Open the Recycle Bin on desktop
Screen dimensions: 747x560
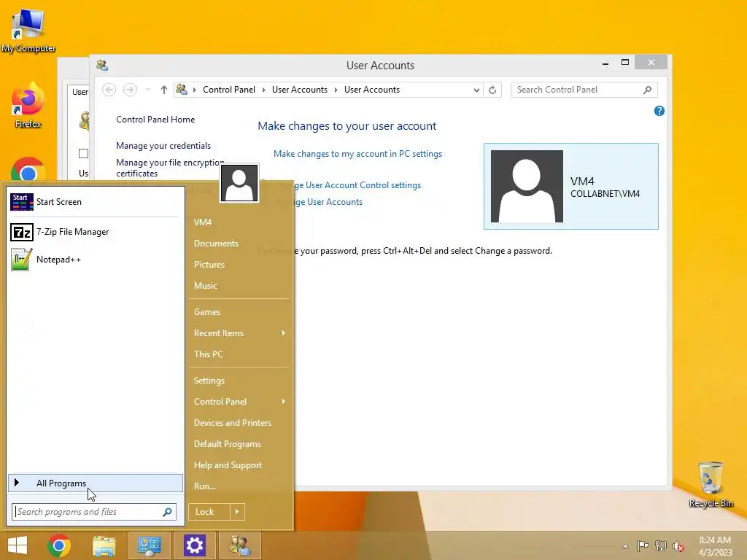[x=711, y=485]
